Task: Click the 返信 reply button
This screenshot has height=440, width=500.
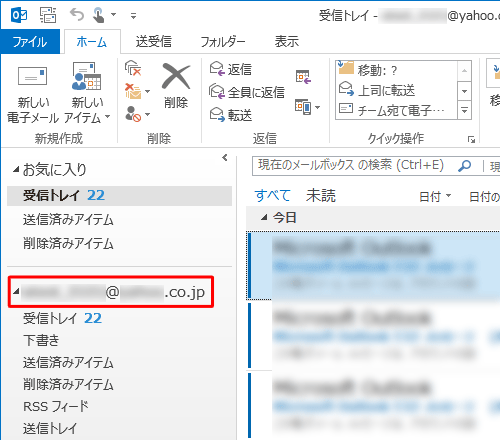Action: point(231,69)
